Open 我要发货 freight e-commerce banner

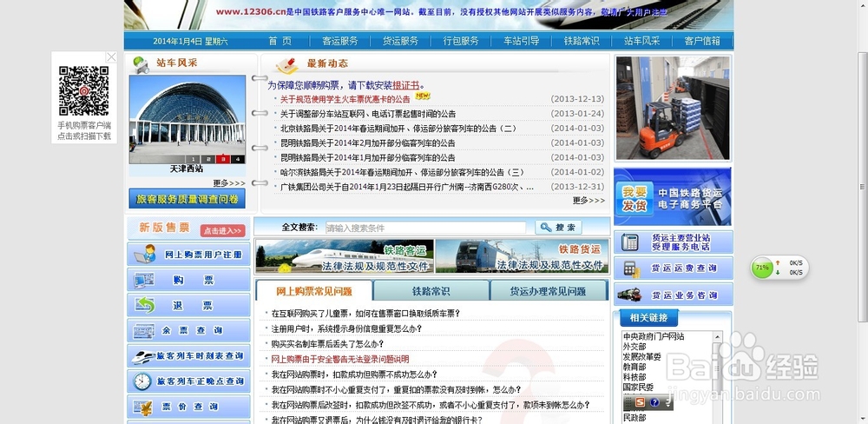673,196
